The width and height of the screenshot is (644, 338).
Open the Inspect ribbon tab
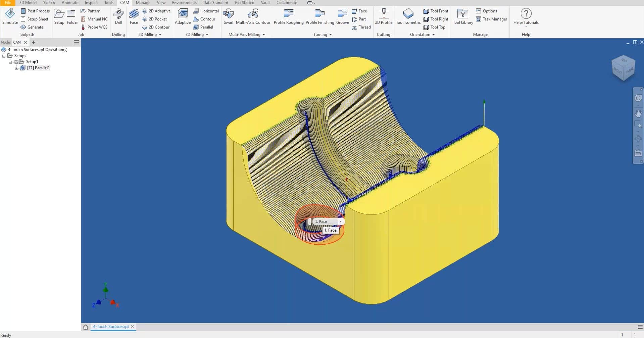tap(91, 3)
